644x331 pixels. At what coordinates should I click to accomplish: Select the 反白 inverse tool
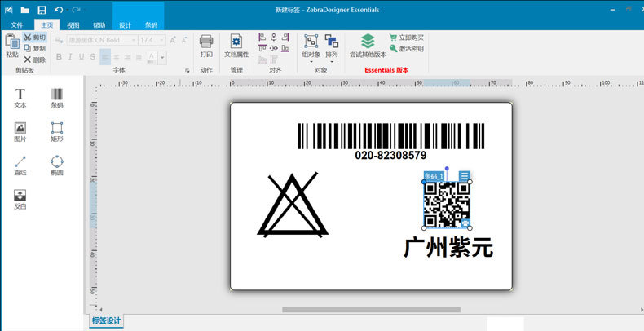pos(20,199)
